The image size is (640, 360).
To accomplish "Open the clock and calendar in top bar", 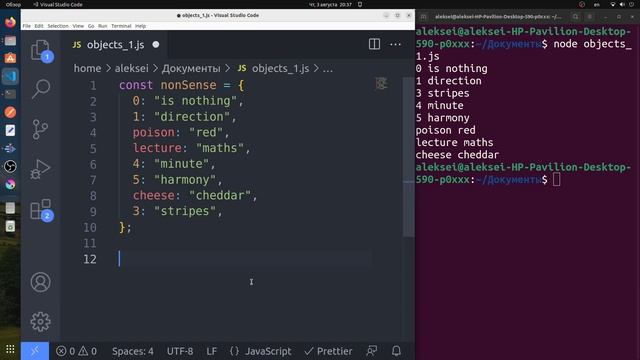I will 330,4.
